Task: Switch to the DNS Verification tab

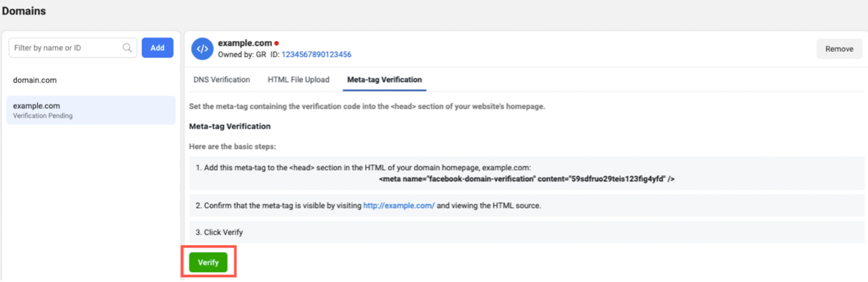Action: [x=222, y=80]
